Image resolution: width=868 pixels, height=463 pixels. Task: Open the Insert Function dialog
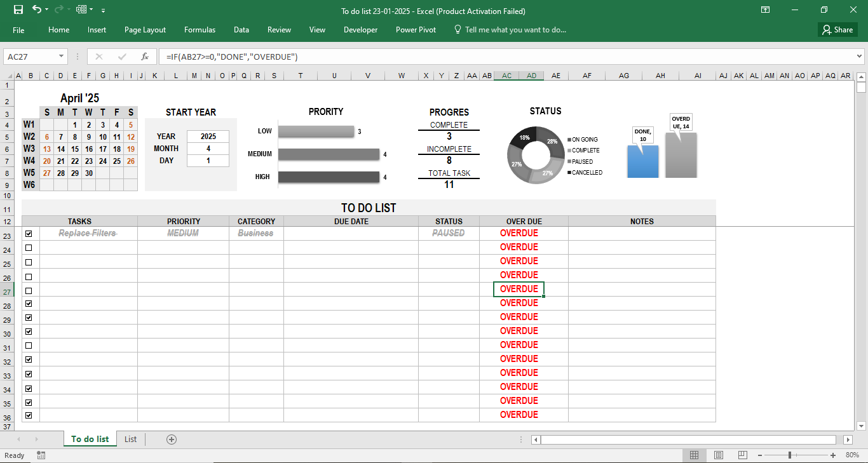(144, 56)
